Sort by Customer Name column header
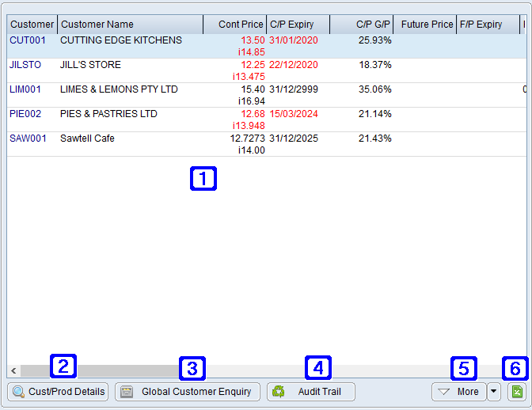Image resolution: width=532 pixels, height=410 pixels. click(x=130, y=25)
